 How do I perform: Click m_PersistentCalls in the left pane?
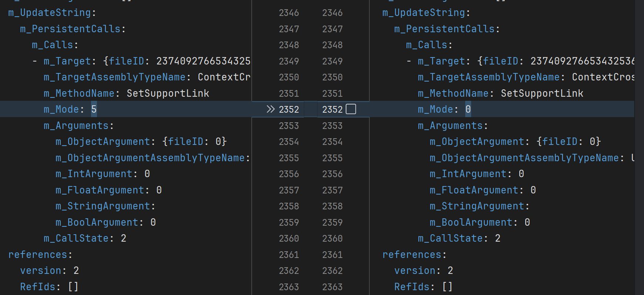point(70,29)
